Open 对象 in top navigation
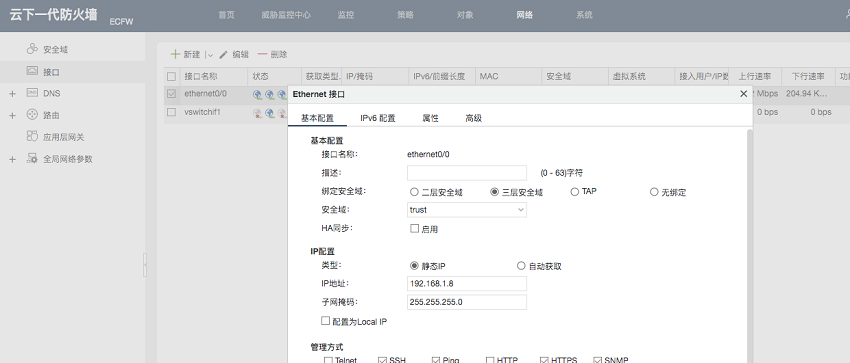The height and width of the screenshot is (363, 850). [465, 15]
